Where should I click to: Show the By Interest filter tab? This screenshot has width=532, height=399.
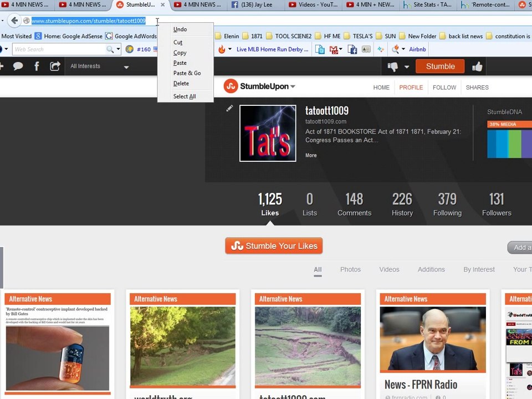point(479,269)
